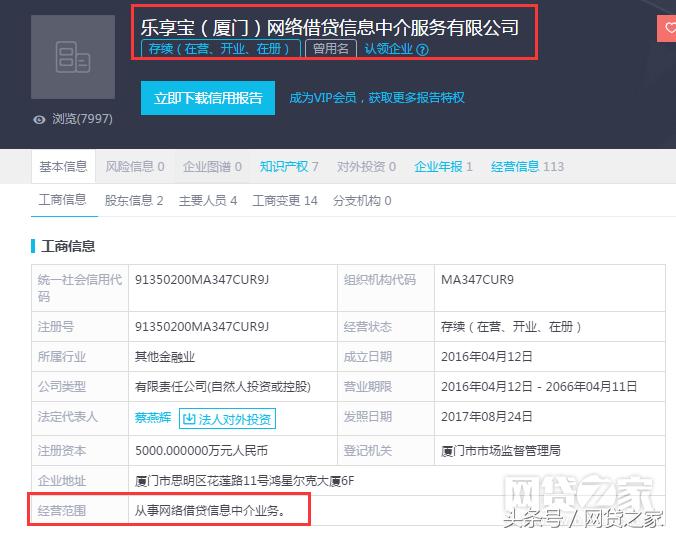Click the 所属行业 label
Screen dimensions: 676x536
[62, 357]
